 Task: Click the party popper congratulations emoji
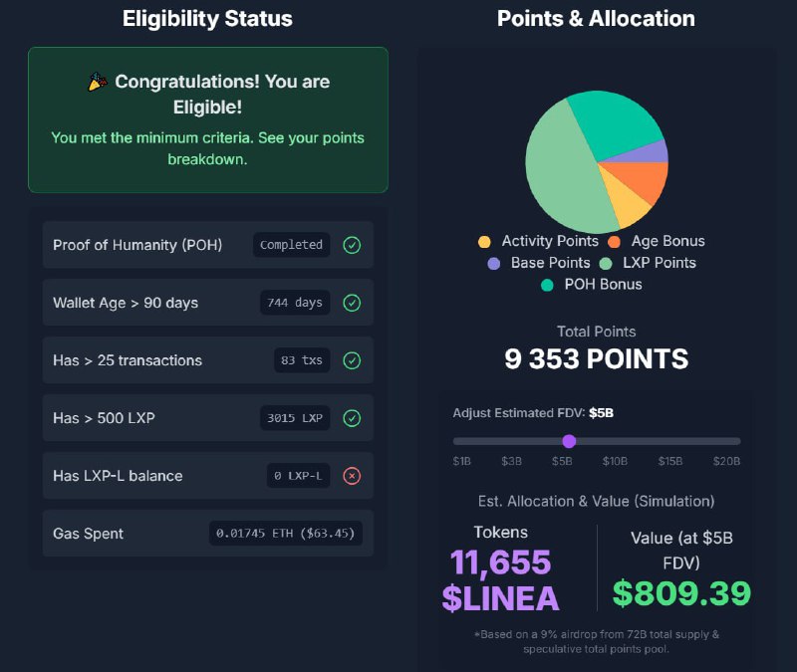click(x=97, y=82)
